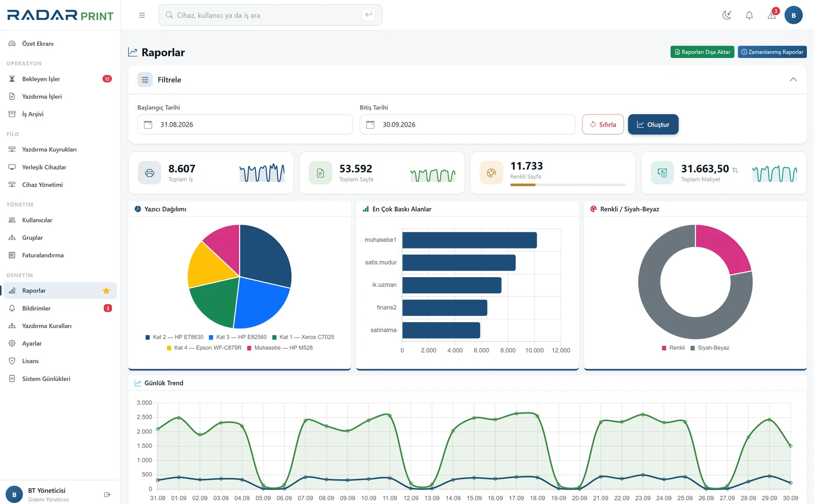Open calendar icon in Bitiş Tarihi
The width and height of the screenshot is (814, 504).
click(x=370, y=125)
